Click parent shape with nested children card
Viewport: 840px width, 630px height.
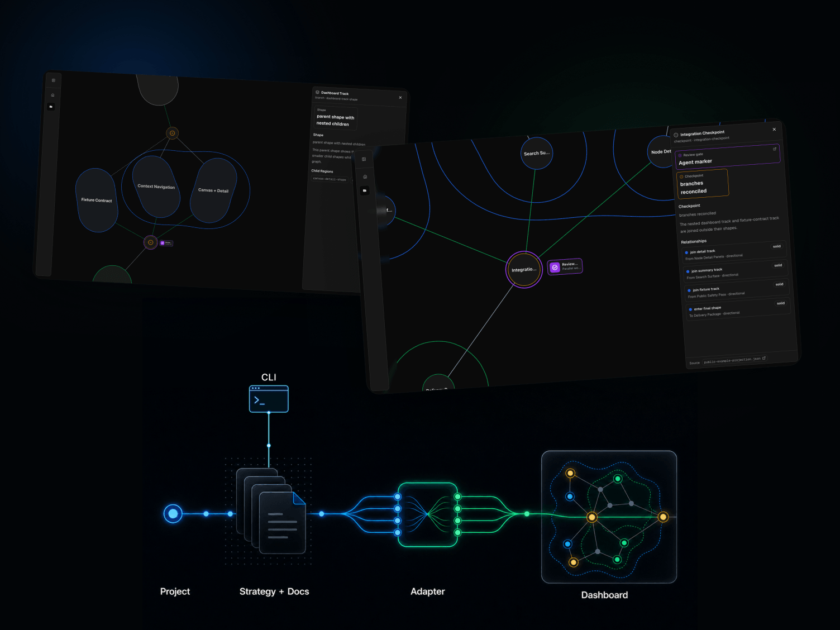(x=336, y=118)
